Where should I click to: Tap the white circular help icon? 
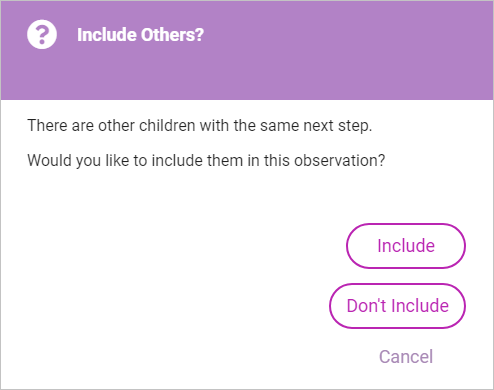click(x=42, y=34)
